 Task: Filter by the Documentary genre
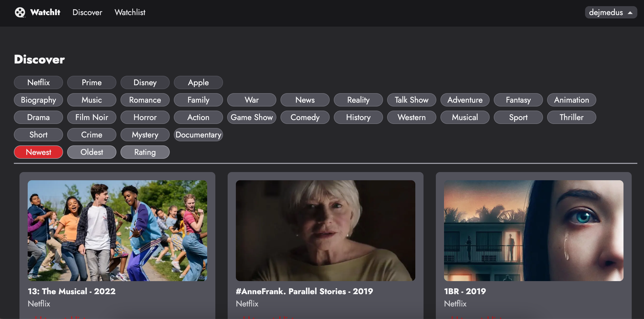pos(198,135)
